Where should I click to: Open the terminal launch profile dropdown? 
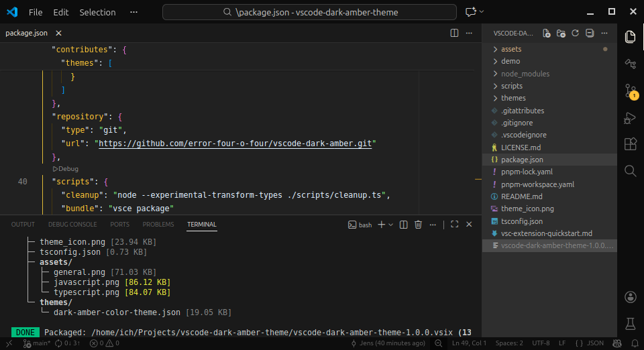pyautogui.click(x=390, y=225)
